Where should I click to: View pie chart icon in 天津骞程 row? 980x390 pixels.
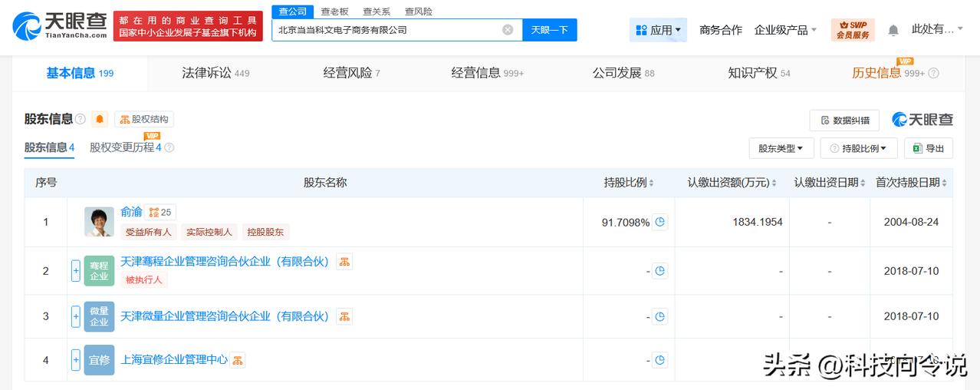pos(659,270)
